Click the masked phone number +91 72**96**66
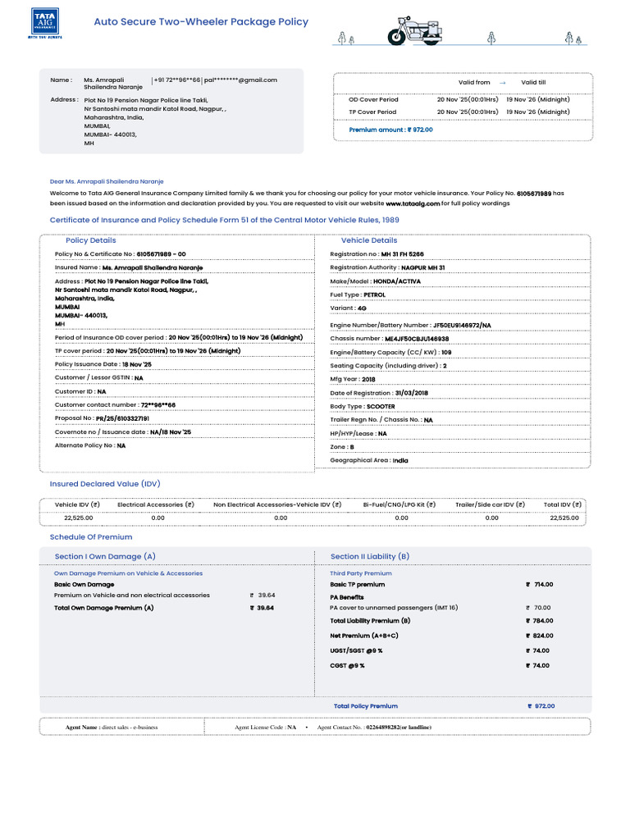The height and width of the screenshot is (840, 630). pyautogui.click(x=177, y=80)
